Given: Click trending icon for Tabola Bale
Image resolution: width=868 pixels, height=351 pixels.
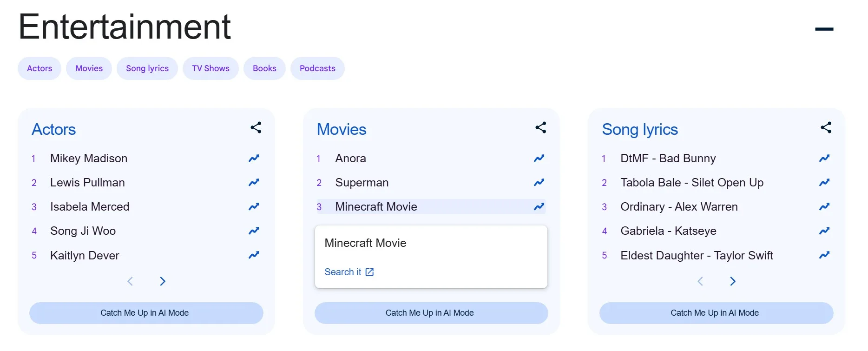Looking at the screenshot, I should (x=824, y=183).
